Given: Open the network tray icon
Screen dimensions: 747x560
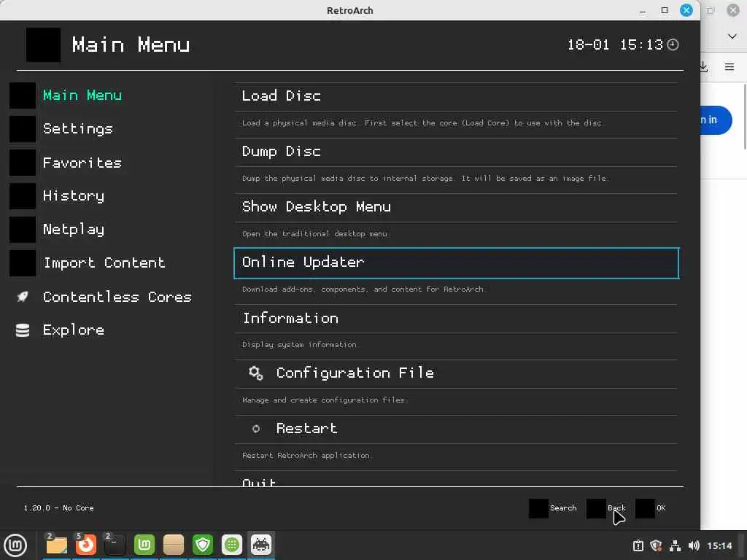Looking at the screenshot, I should [675, 545].
